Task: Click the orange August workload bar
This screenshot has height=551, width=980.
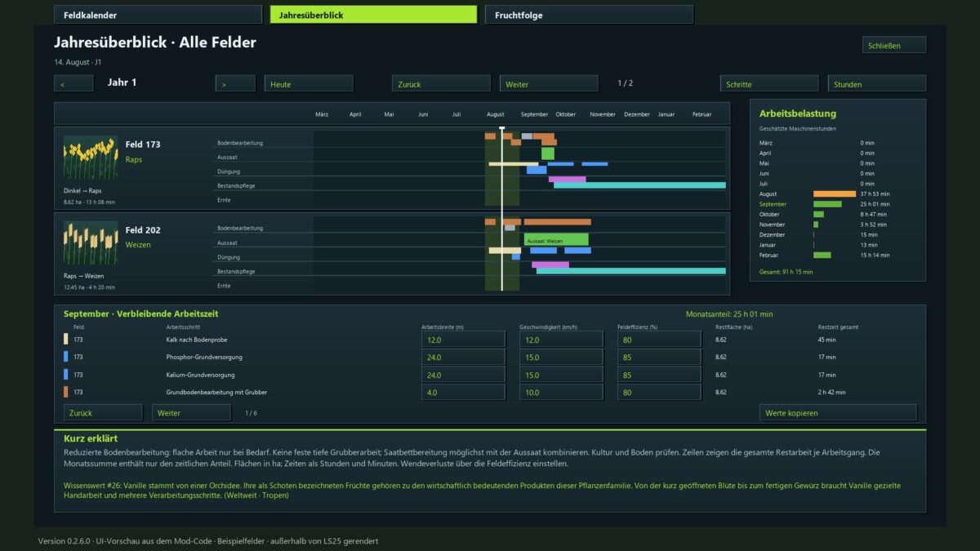Action: 835,194
